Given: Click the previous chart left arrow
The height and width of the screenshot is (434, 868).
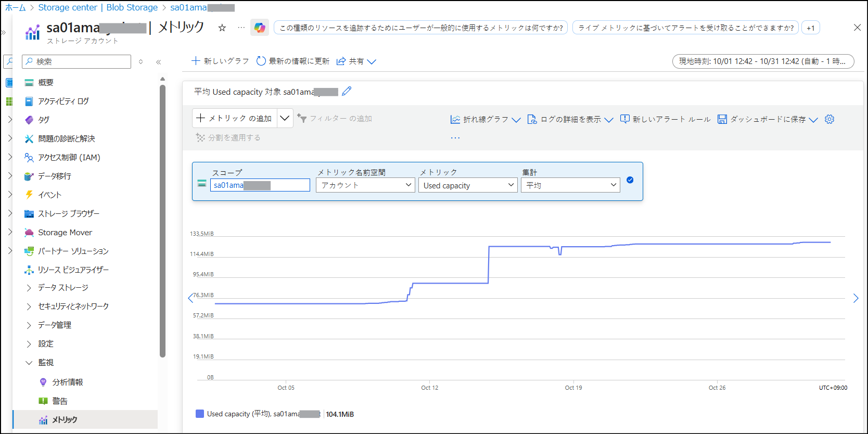Looking at the screenshot, I should 190,298.
